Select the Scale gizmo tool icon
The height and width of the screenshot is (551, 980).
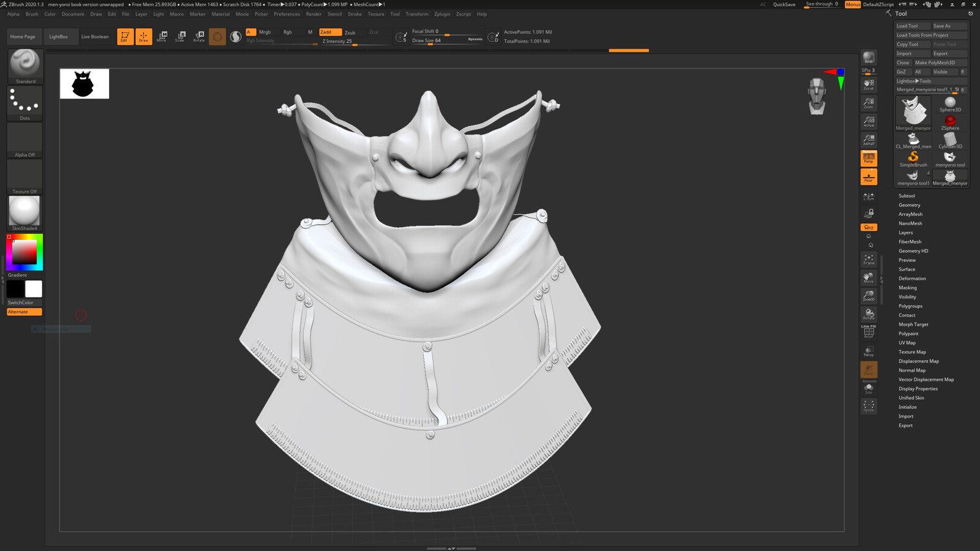pyautogui.click(x=180, y=36)
